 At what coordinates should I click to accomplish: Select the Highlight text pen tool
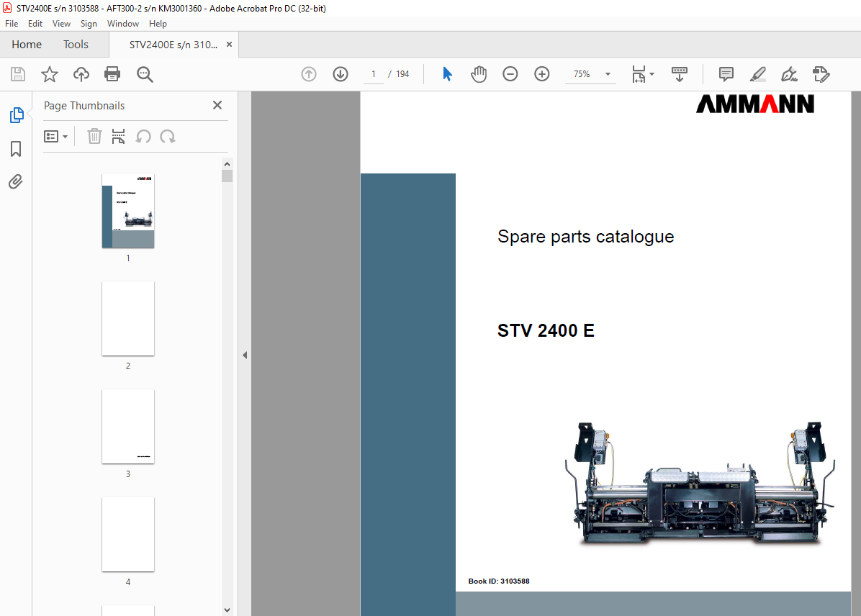pos(758,74)
